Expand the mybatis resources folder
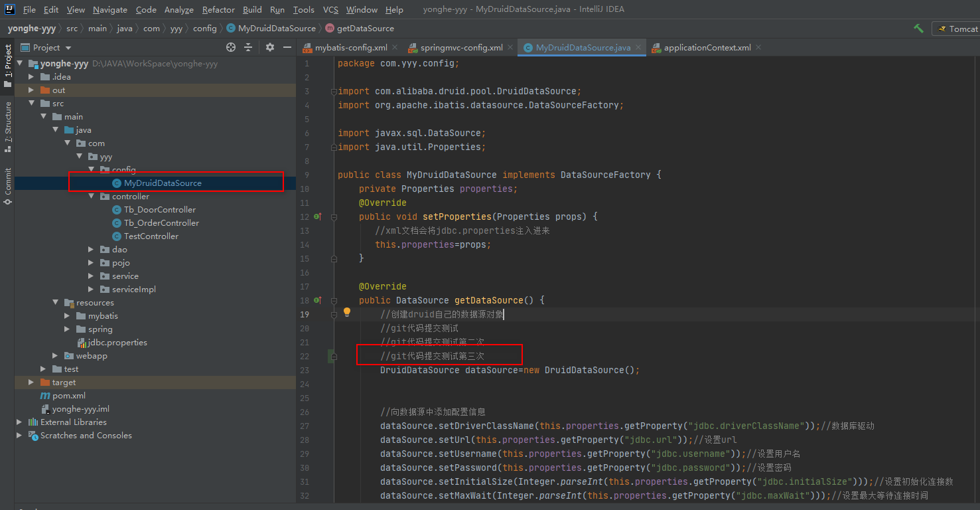The height and width of the screenshot is (510, 980). [67, 316]
